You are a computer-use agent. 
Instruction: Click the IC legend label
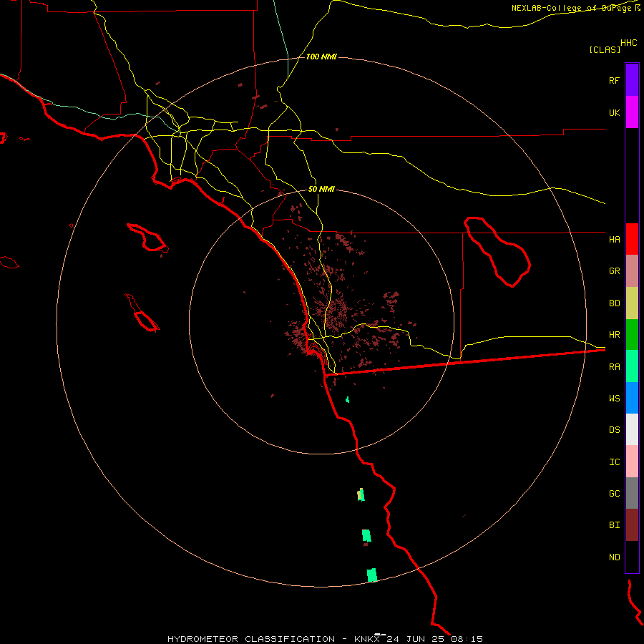click(x=614, y=462)
